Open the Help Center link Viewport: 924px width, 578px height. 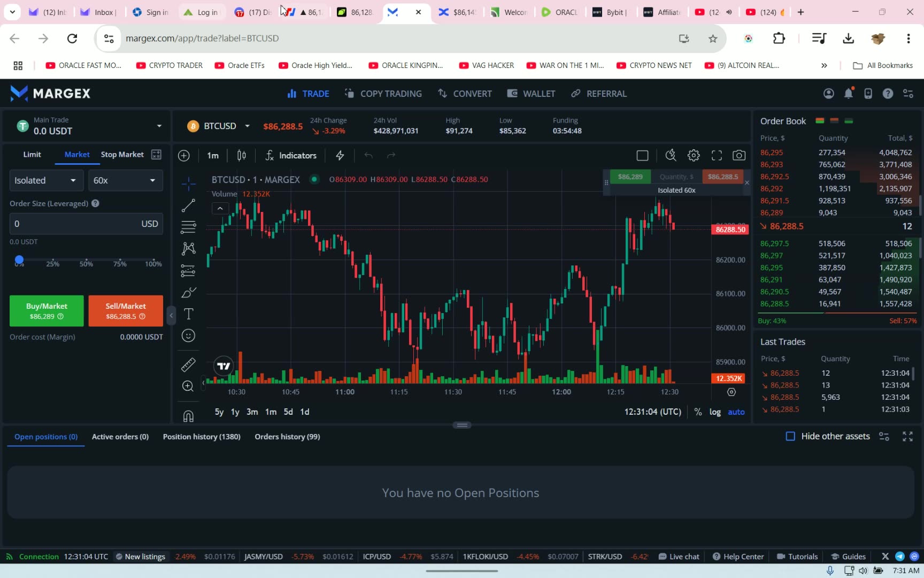pyautogui.click(x=738, y=557)
